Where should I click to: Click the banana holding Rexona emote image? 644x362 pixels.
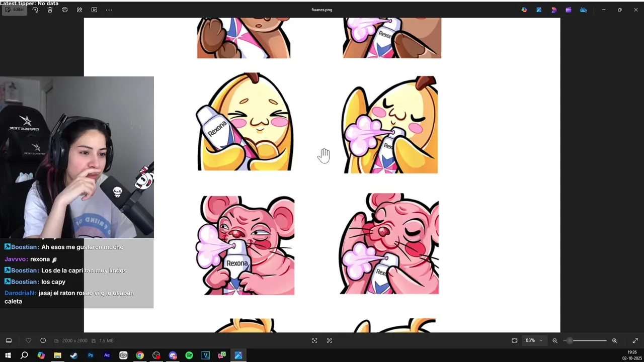pyautogui.click(x=245, y=122)
